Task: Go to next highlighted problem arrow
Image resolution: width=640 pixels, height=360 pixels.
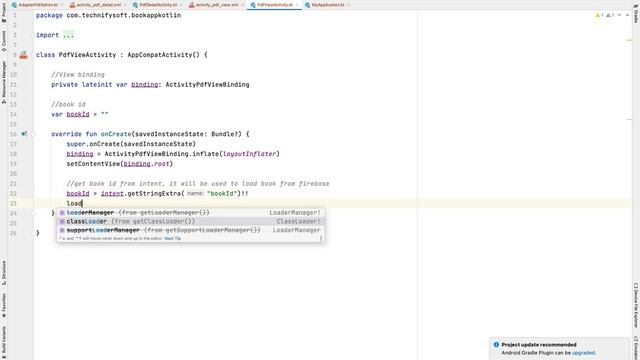Action: [x=627, y=15]
